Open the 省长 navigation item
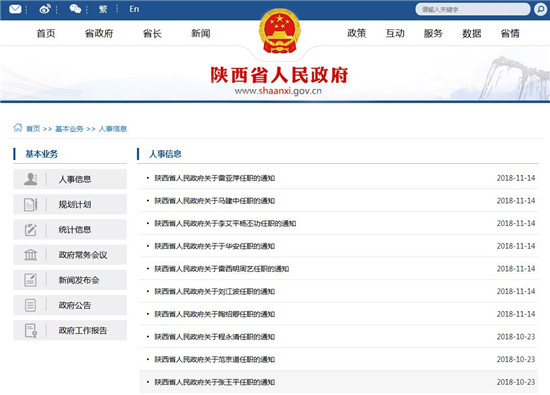This screenshot has width=550, height=395. tap(152, 34)
